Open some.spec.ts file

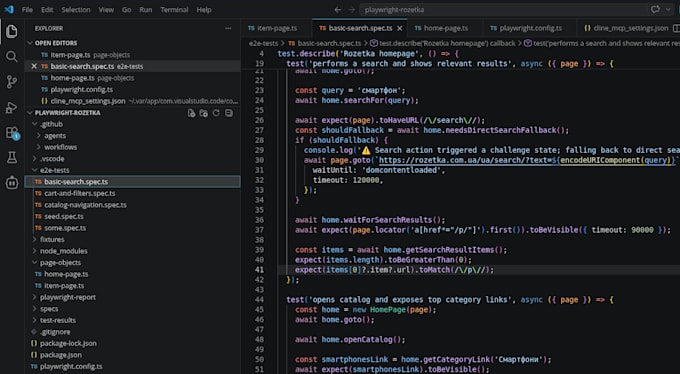(x=65, y=228)
